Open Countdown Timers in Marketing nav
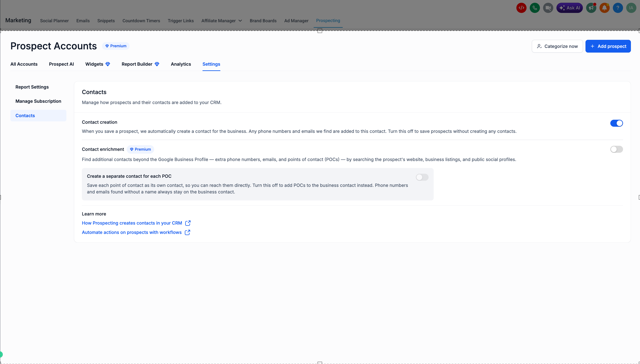Screen dimensions: 640x364 coord(141,21)
